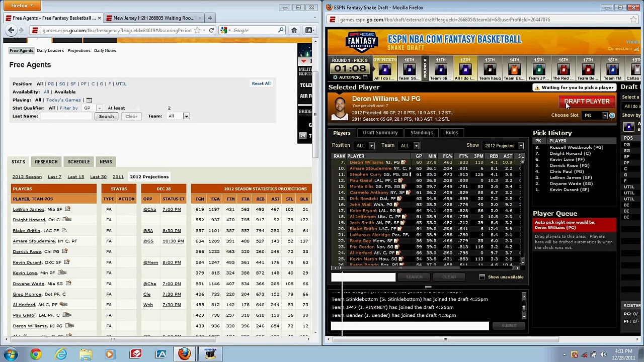Click the draft chat message input box
This screenshot has height=362, width=644.
pyautogui.click(x=410, y=326)
